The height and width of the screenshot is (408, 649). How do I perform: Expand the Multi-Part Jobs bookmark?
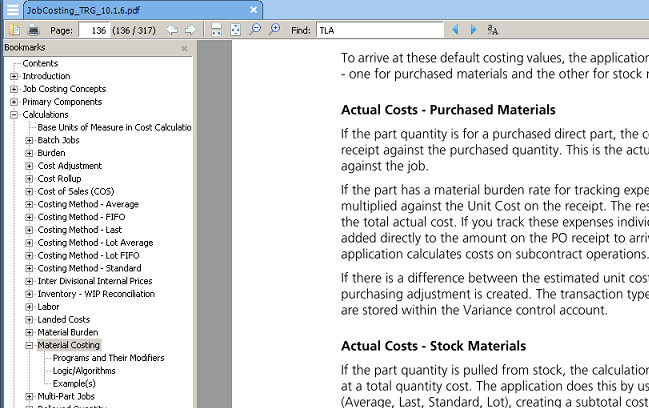coord(29,397)
